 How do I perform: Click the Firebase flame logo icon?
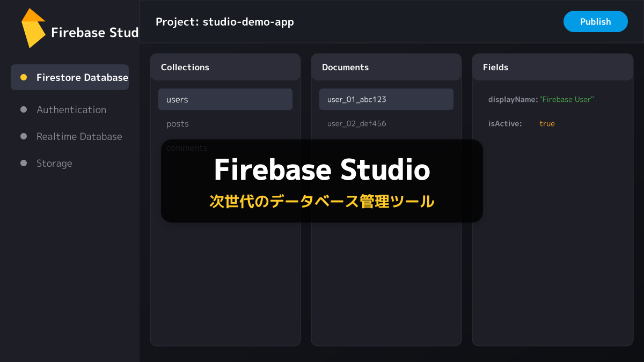33,28
